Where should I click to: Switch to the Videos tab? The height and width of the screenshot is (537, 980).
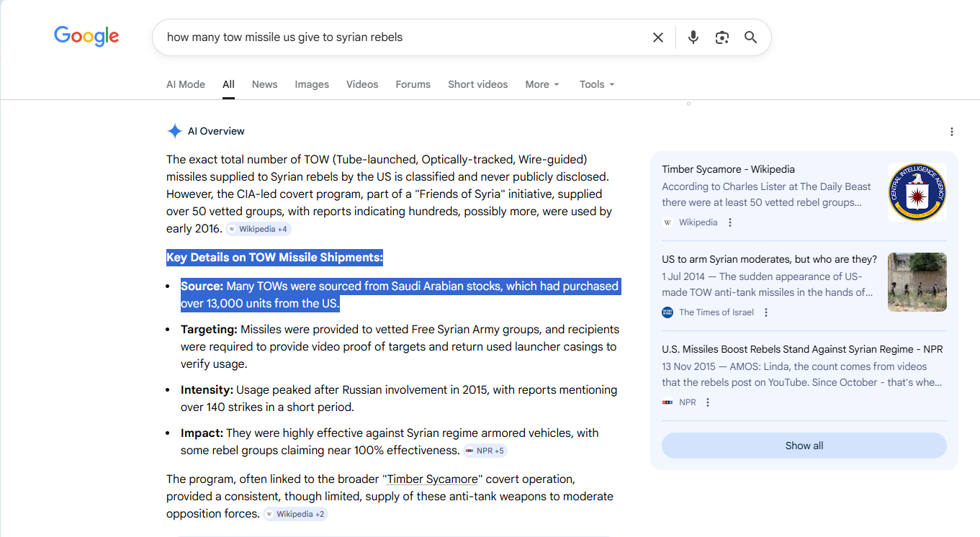click(x=362, y=84)
